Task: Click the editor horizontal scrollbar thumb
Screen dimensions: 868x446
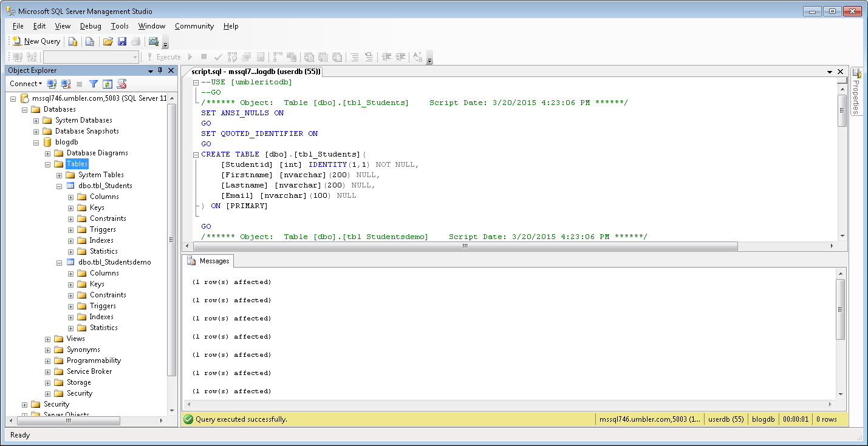Action: 465,246
